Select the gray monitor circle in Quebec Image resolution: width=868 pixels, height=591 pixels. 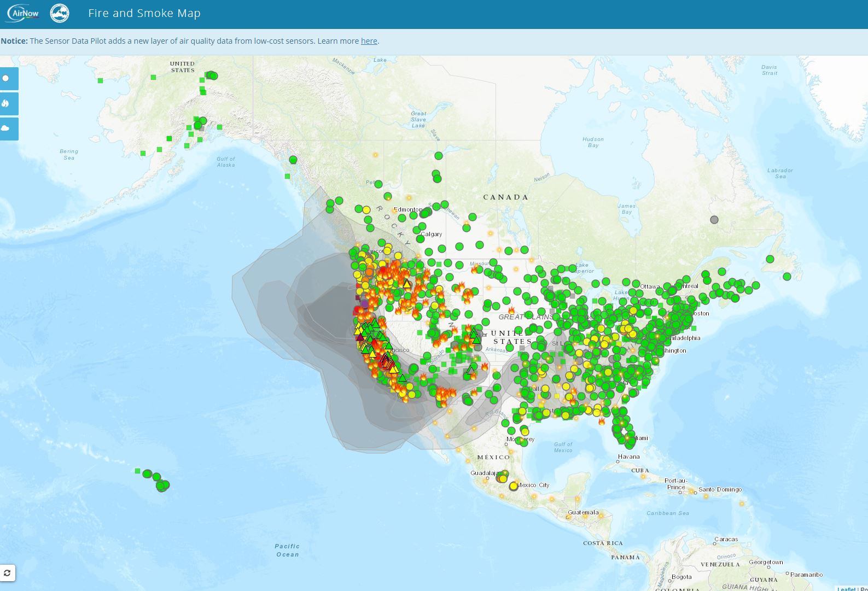tap(714, 220)
